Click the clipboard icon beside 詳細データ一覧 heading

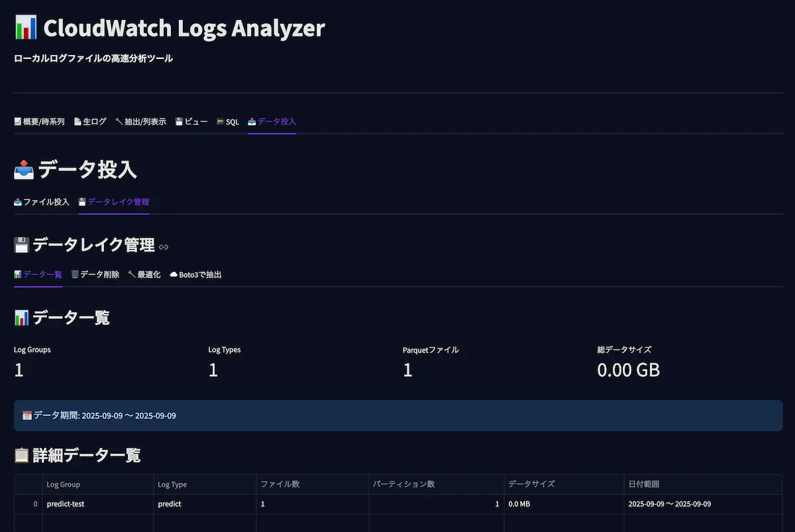coord(21,456)
